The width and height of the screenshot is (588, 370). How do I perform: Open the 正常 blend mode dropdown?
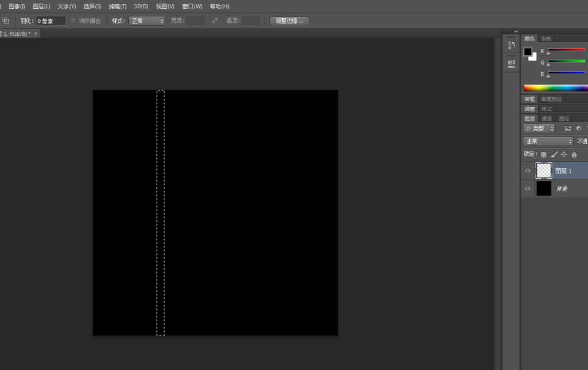click(548, 141)
